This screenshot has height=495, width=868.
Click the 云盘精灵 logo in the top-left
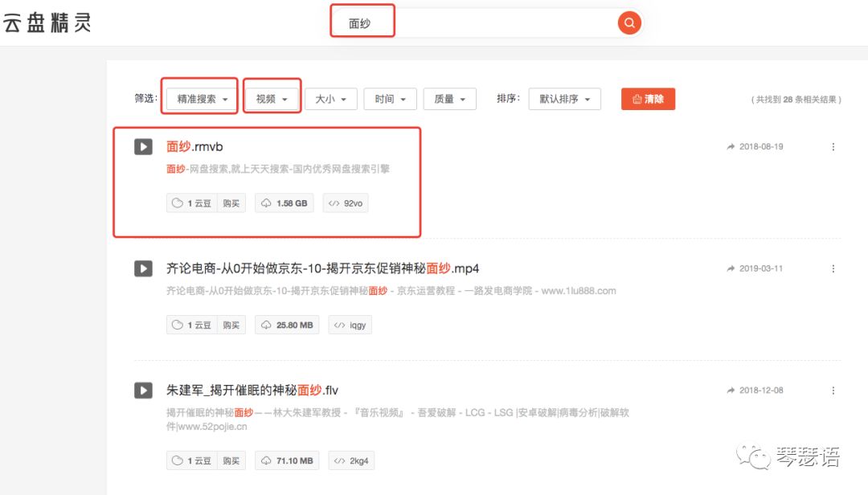coord(47,22)
